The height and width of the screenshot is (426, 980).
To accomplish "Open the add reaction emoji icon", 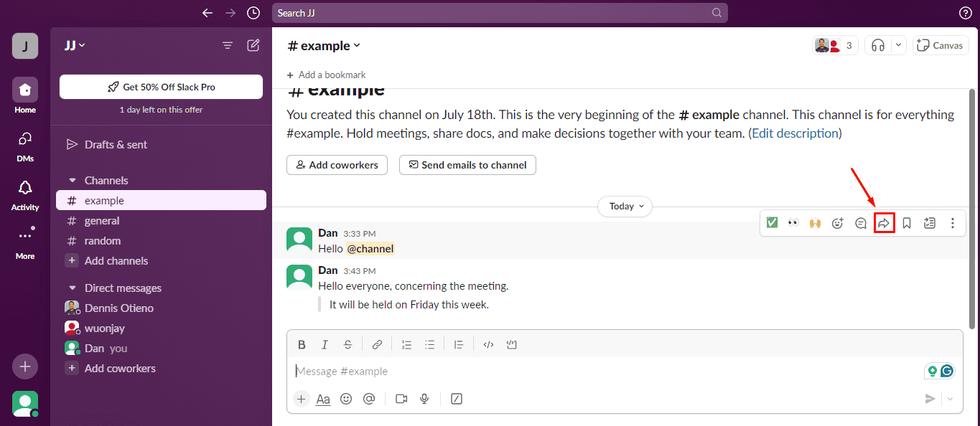I will click(837, 223).
